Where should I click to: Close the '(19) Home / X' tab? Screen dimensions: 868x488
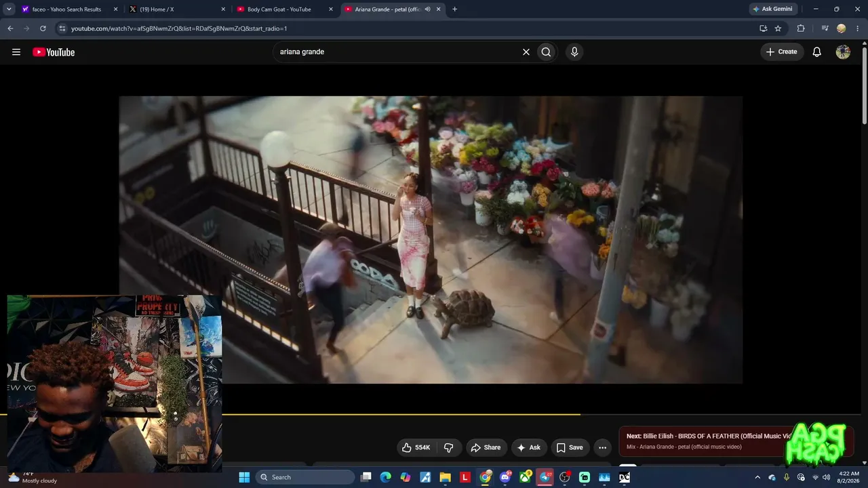point(223,9)
